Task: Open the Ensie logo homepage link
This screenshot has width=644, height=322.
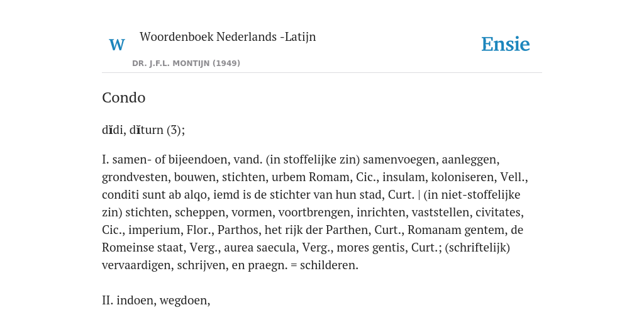Action: pyautogui.click(x=506, y=44)
